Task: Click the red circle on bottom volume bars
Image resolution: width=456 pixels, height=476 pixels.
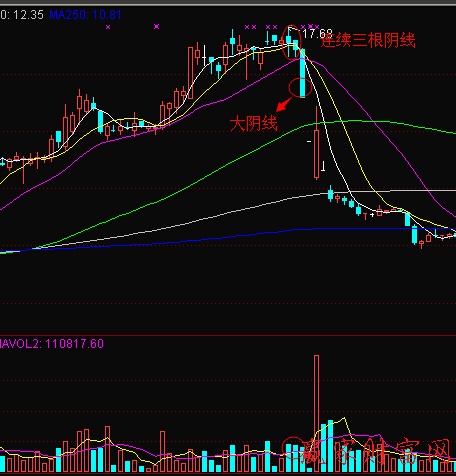Action: (293, 448)
